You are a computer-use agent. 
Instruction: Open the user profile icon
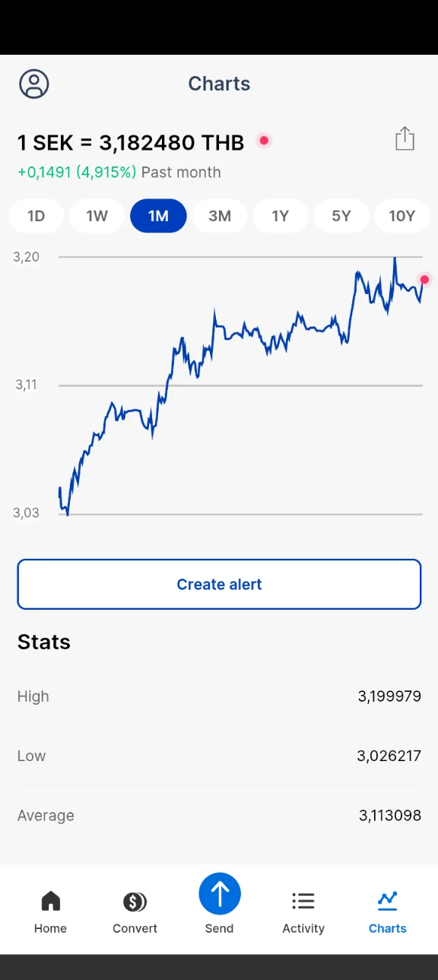(x=34, y=84)
